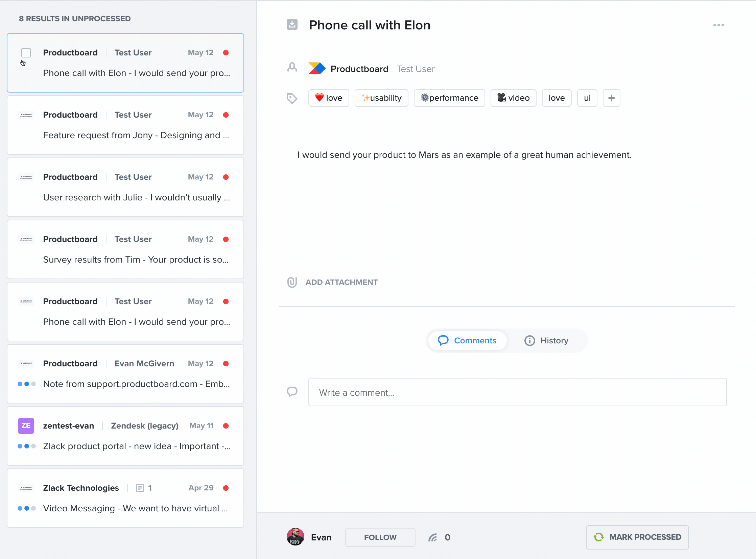Image resolution: width=756 pixels, height=559 pixels.
Task: Click the Productboard source logo on User research note
Action: coord(26,177)
